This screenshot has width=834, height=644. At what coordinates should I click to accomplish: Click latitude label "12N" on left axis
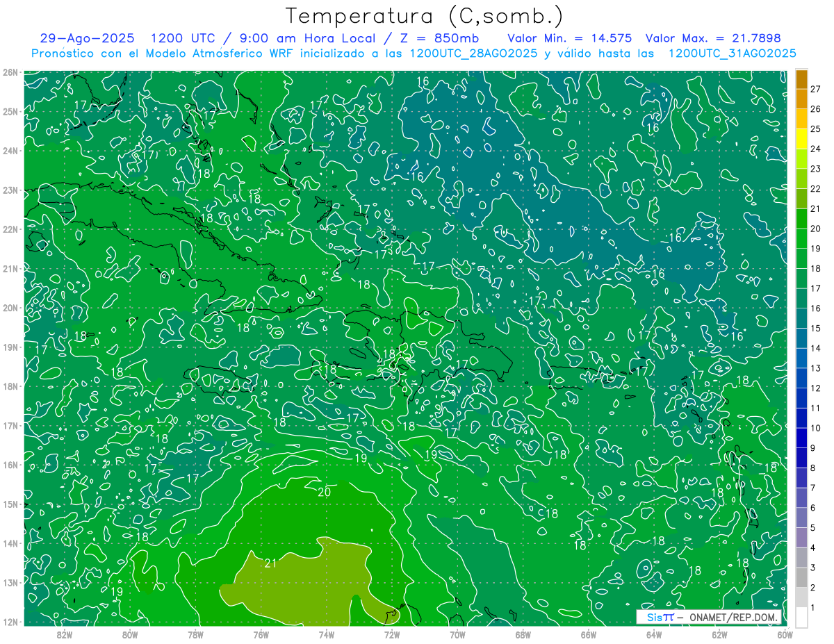tap(10, 622)
